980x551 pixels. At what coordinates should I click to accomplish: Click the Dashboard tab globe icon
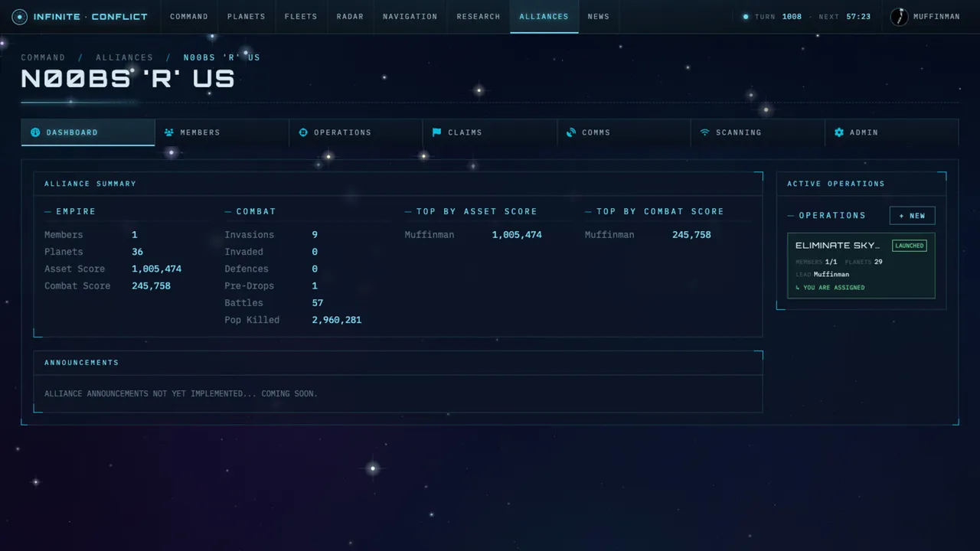(x=35, y=132)
